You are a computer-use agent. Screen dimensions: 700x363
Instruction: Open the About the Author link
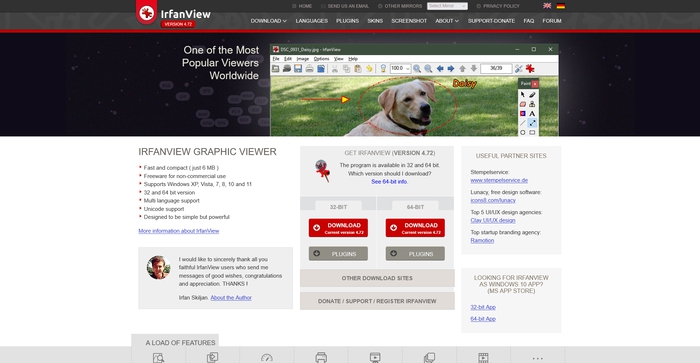(231, 298)
